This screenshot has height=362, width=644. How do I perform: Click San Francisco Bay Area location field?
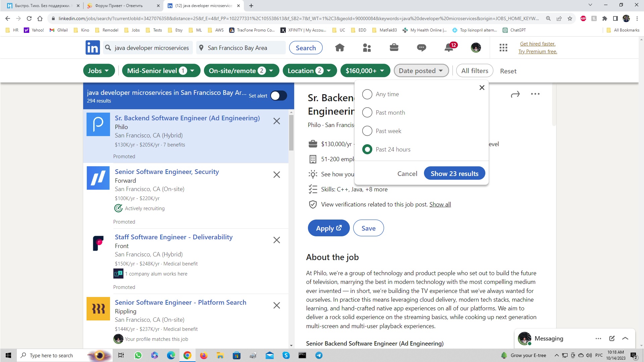[241, 48]
